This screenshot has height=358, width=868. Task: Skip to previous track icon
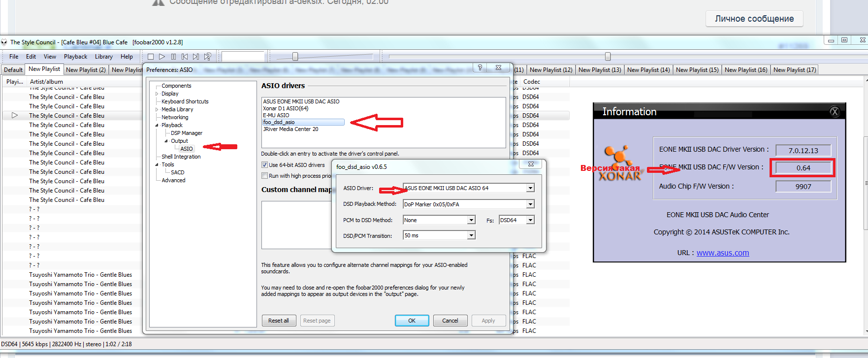pyautogui.click(x=185, y=57)
